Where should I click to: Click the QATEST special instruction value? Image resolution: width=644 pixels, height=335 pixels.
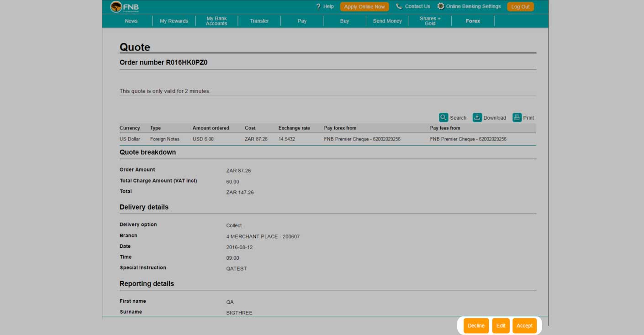coord(237,269)
